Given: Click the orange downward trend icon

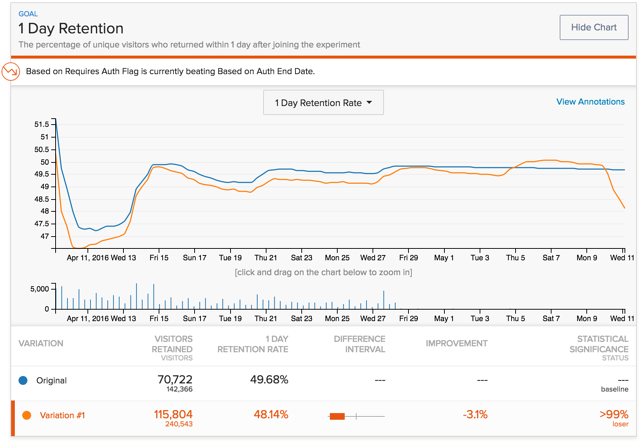Looking at the screenshot, I should 10,71.
